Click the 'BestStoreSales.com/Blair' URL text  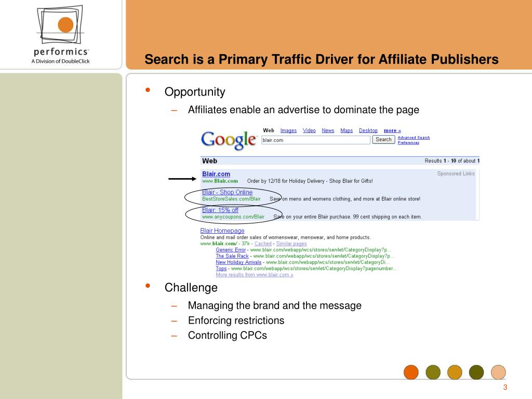pyautogui.click(x=231, y=199)
